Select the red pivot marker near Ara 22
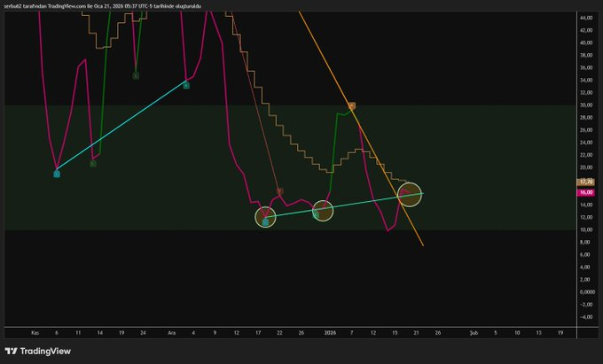Viewport: 603px width, 364px height. pyautogui.click(x=280, y=190)
